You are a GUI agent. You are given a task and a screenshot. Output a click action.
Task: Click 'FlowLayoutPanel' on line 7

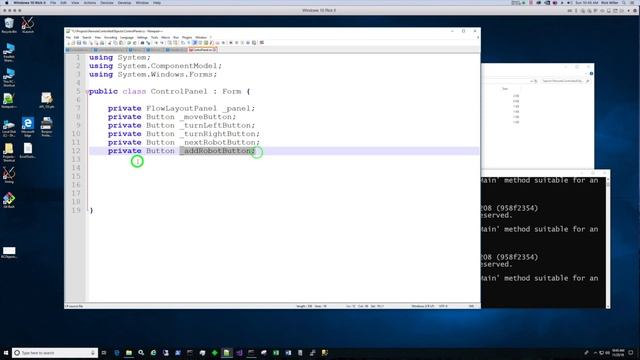(182, 108)
